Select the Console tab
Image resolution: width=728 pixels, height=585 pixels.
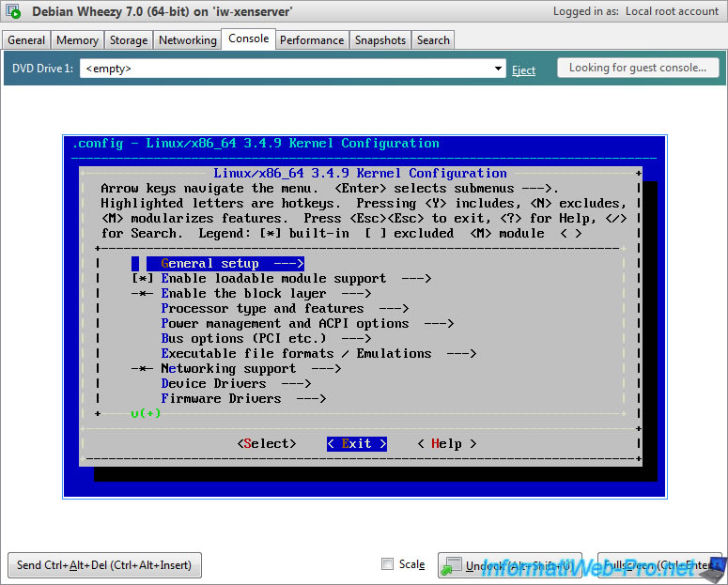click(248, 38)
